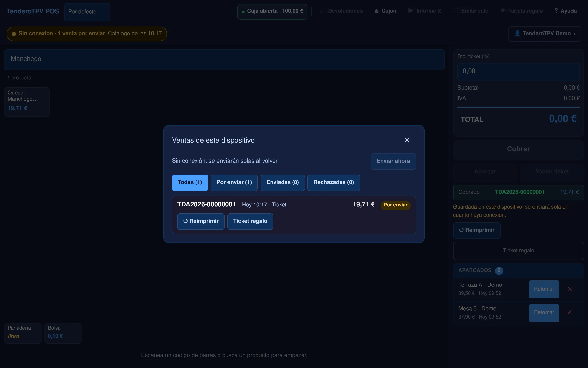Click the user avatar icon
The height and width of the screenshot is (368, 588).
tap(517, 34)
